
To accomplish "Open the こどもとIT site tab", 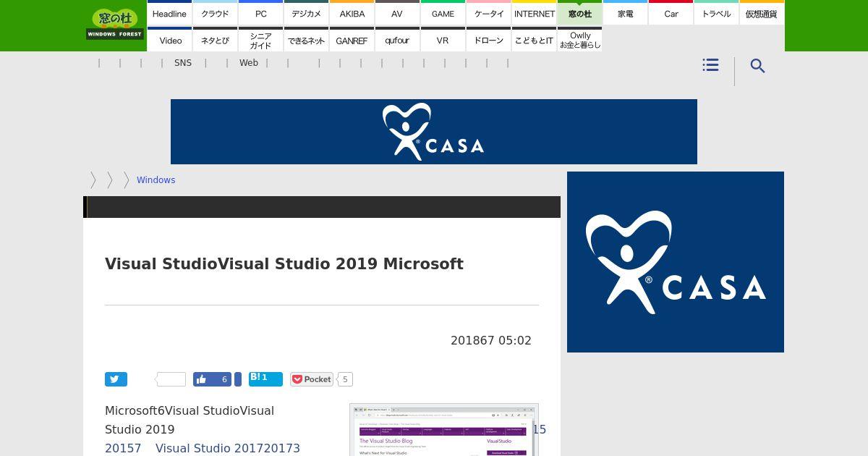I will [534, 40].
